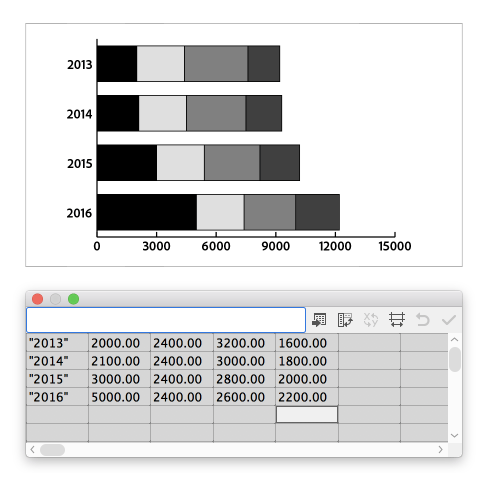Click the black 2016 bar segment

point(147,212)
